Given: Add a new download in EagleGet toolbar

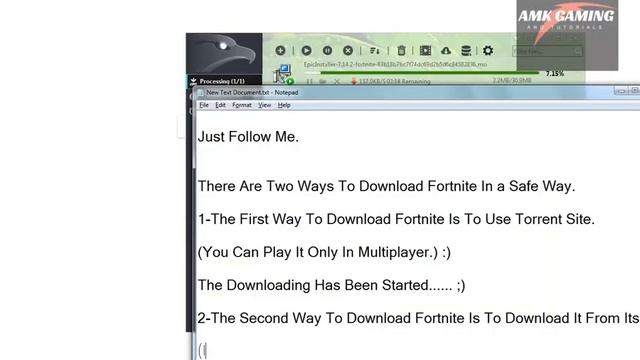Looking at the screenshot, I should click(280, 50).
